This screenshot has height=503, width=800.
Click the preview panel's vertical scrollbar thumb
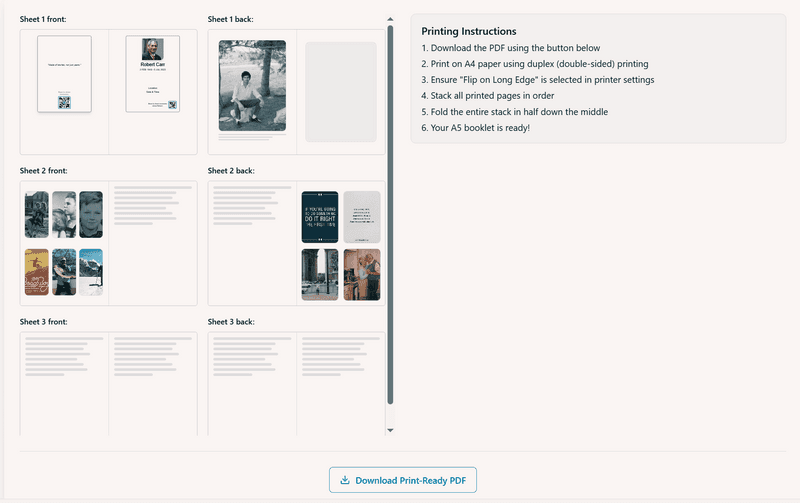pyautogui.click(x=390, y=200)
